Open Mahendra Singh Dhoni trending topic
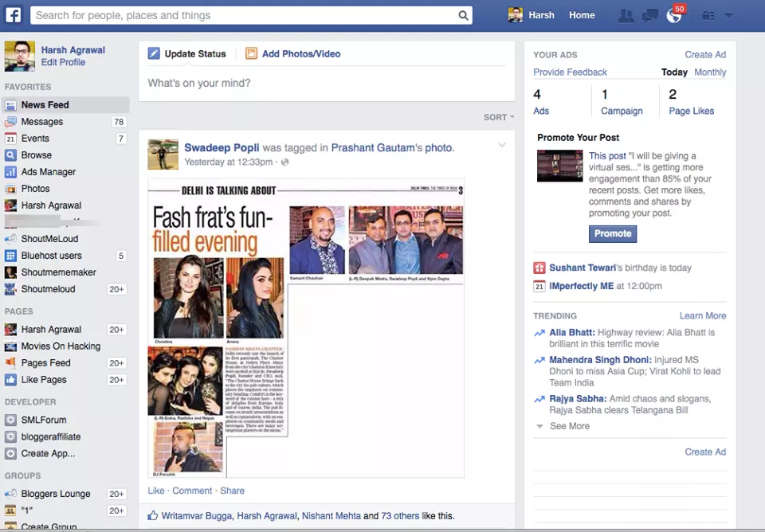 (x=600, y=360)
